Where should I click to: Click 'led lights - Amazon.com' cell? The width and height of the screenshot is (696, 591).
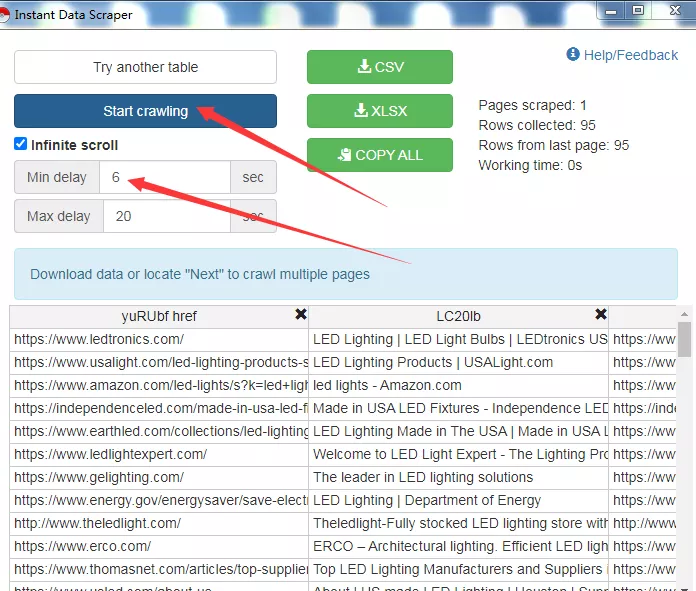(x=458, y=386)
